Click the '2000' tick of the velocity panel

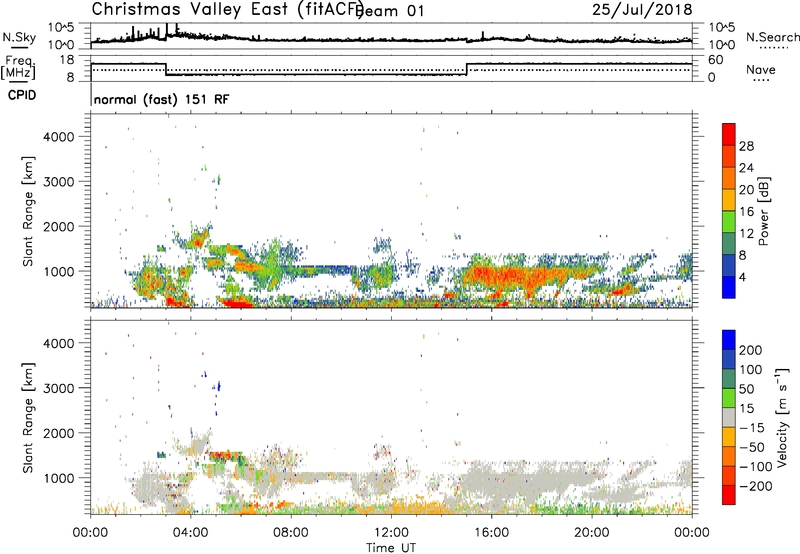tap(59, 433)
